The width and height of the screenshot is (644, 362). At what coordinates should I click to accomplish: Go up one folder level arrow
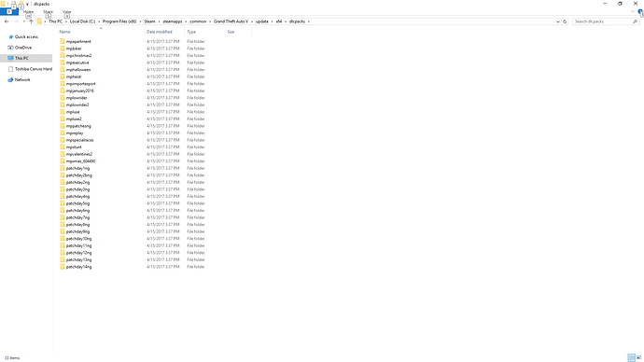(31, 21)
